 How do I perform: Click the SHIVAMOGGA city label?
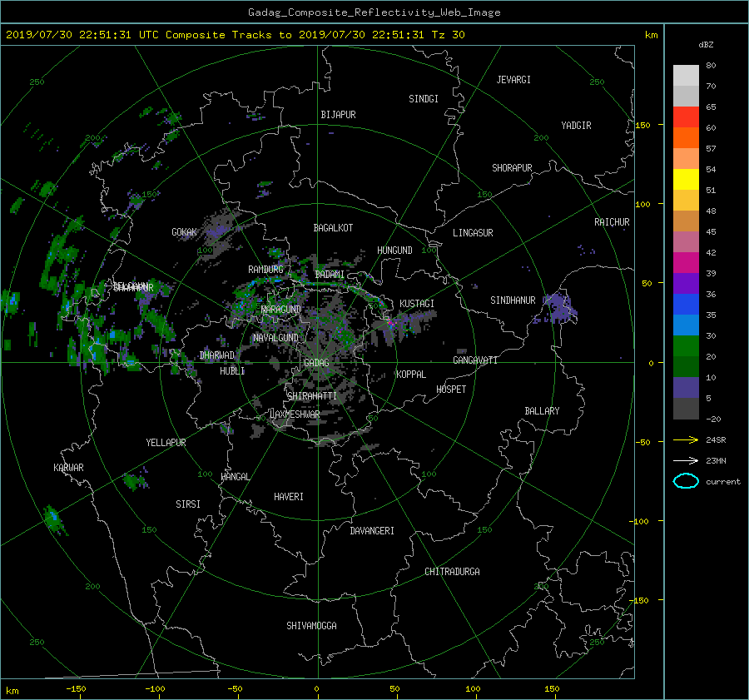[311, 626]
